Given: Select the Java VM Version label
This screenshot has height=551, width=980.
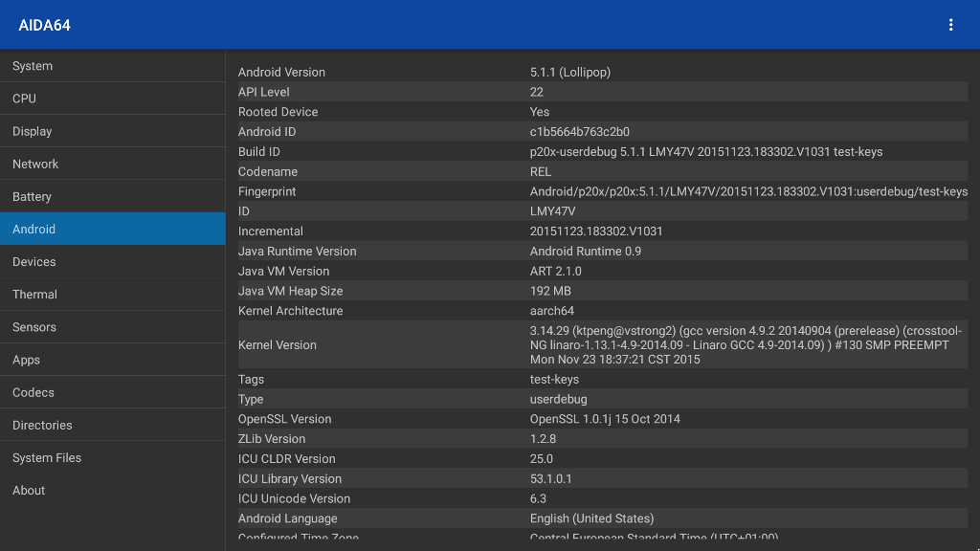Looking at the screenshot, I should (283, 271).
